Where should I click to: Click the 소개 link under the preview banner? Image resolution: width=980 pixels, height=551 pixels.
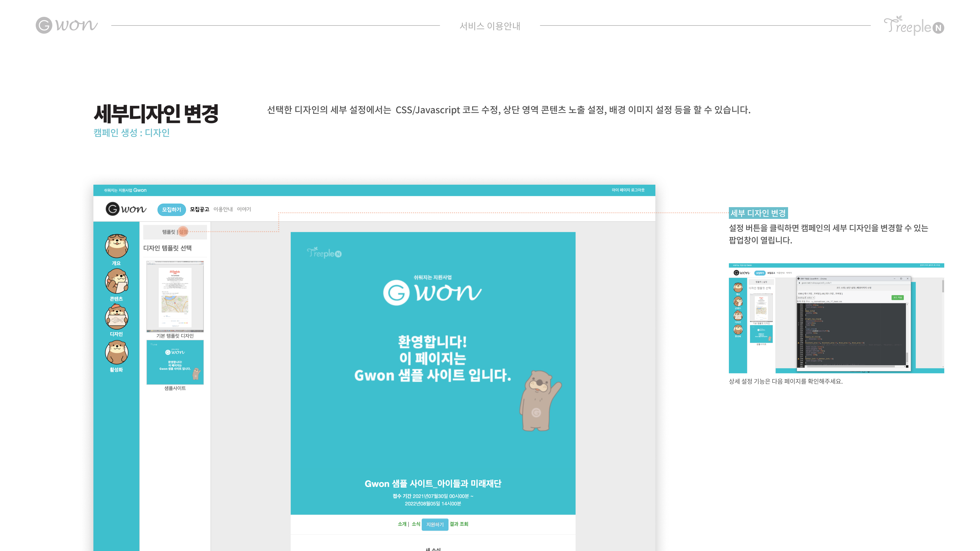402,524
